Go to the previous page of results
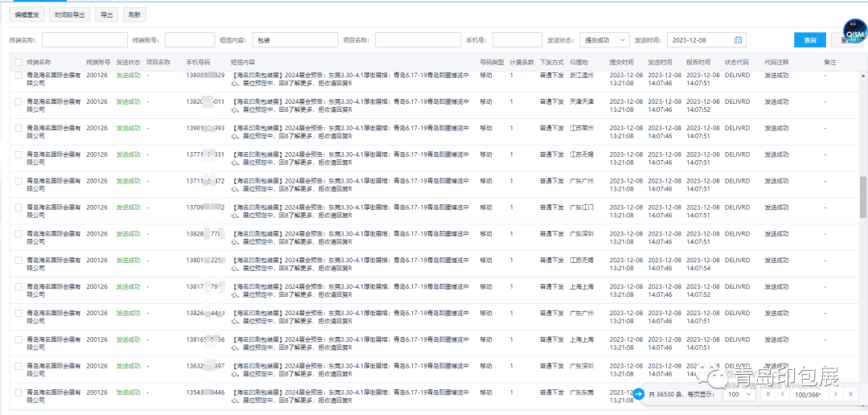Screen dimensions: 868x415 point(782,394)
